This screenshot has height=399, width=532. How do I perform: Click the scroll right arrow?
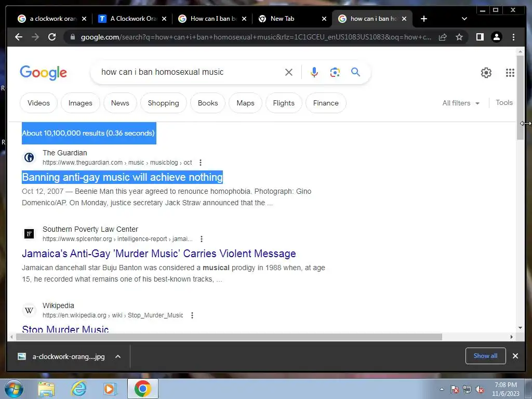pos(512,337)
